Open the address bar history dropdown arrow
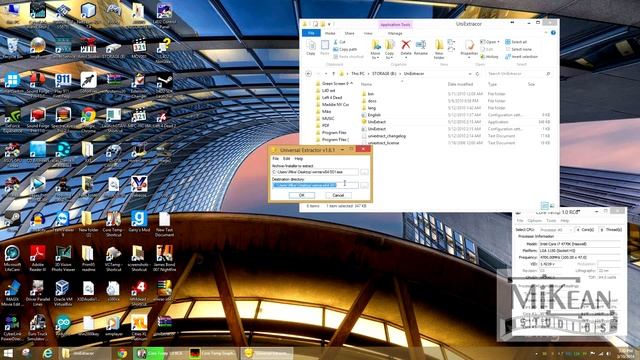This screenshot has height=360, width=640. 470,74
